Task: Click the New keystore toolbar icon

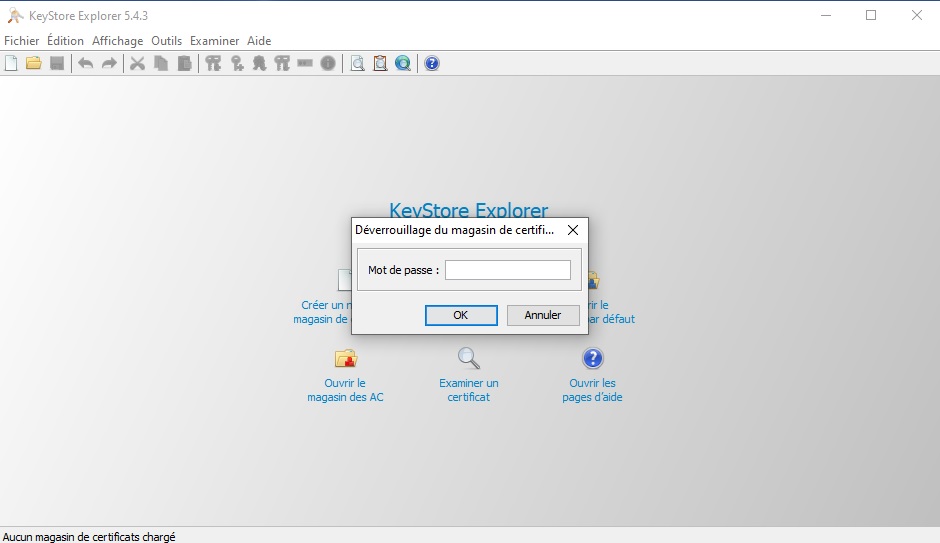Action: [x=11, y=63]
